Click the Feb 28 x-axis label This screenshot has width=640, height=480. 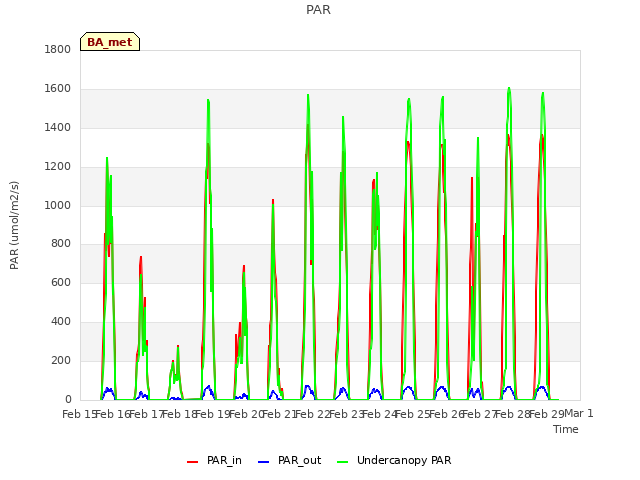(513, 414)
